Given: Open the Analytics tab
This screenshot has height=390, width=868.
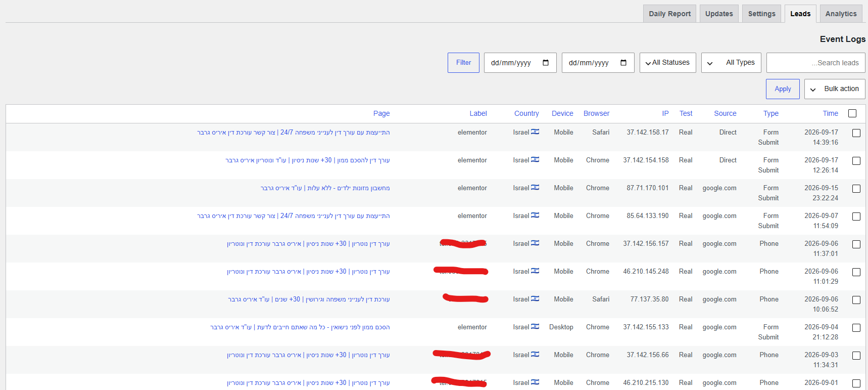Looking at the screenshot, I should 841,14.
